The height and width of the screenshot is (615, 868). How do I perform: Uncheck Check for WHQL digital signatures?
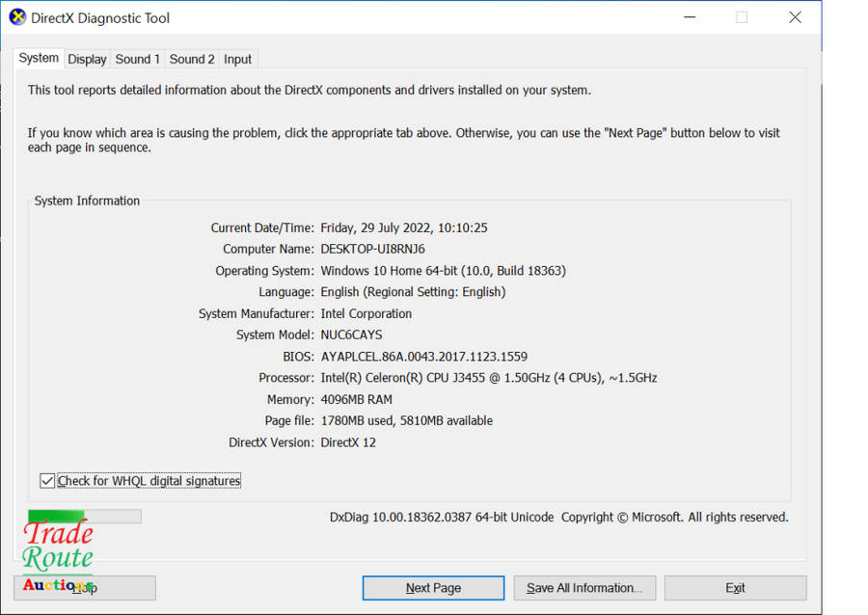47,480
